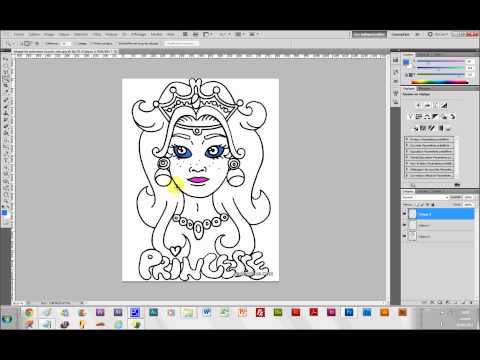Screen dimensions: 480x360
Task: Open the layer style fx menu
Action: click(432, 302)
